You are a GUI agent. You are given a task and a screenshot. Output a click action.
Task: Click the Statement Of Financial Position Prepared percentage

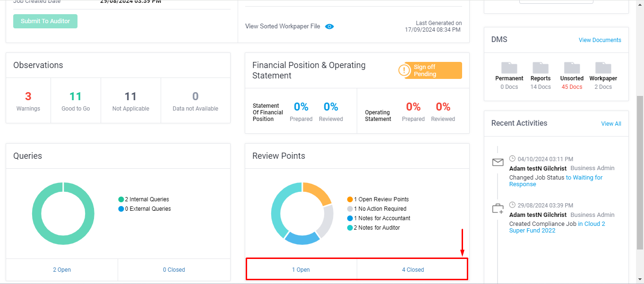pos(301,107)
